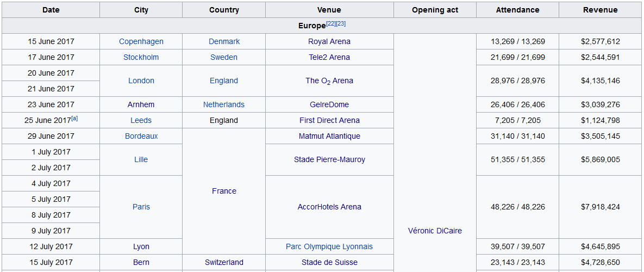644x272 pixels.
Task: Click footnote [a] beside 25 June 2017
Action: (x=74, y=118)
